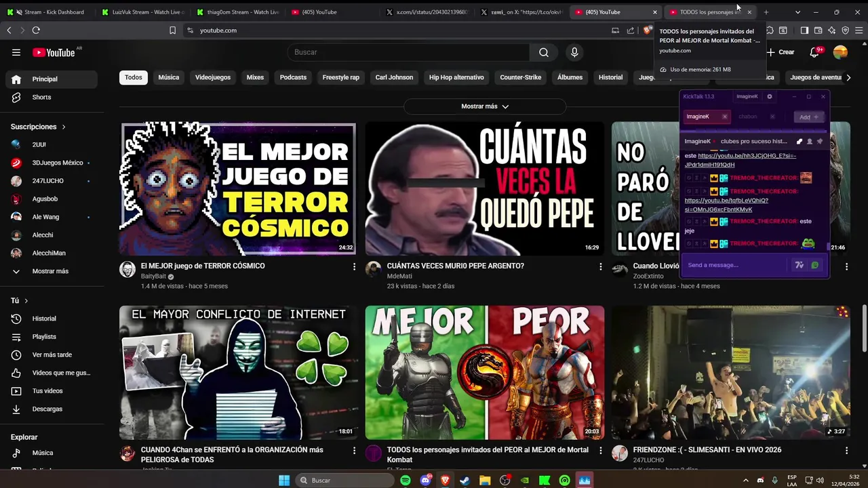Open new browser tab with plus
Screen dimensions: 868x488
pyautogui.click(x=766, y=12)
